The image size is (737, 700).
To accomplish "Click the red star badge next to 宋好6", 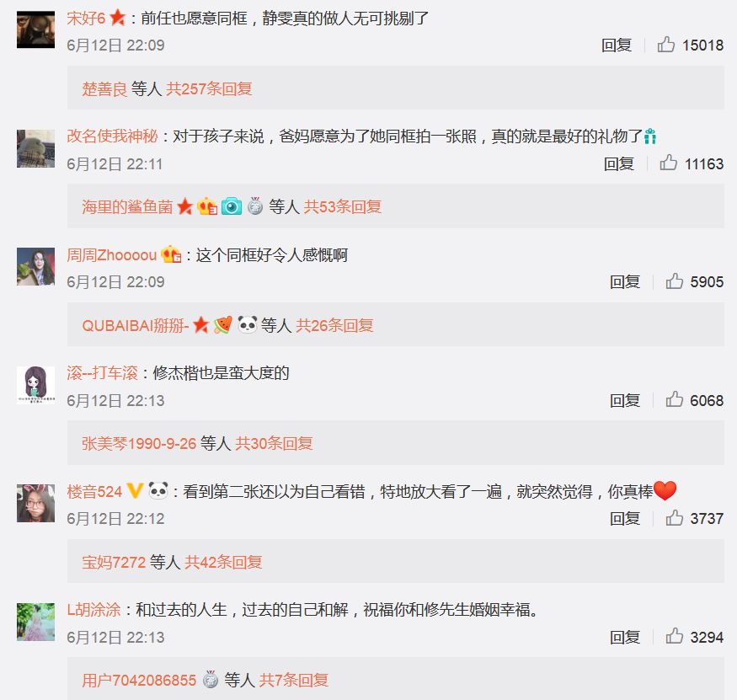I will 118,18.
